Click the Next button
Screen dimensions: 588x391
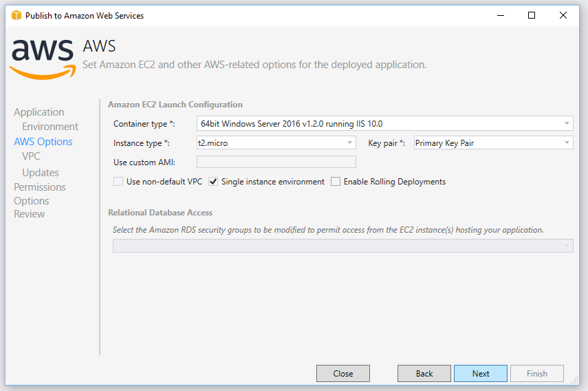(481, 373)
